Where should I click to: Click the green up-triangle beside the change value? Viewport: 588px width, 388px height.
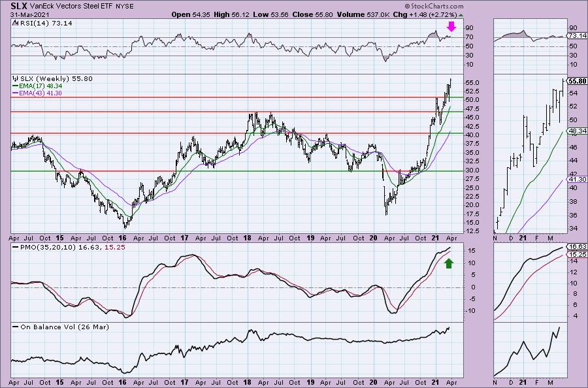[x=461, y=15]
